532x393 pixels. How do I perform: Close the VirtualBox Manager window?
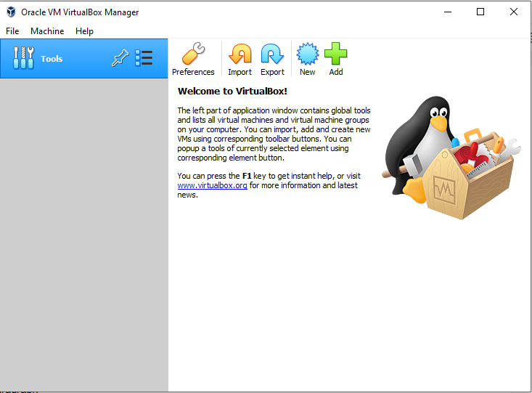coord(514,12)
